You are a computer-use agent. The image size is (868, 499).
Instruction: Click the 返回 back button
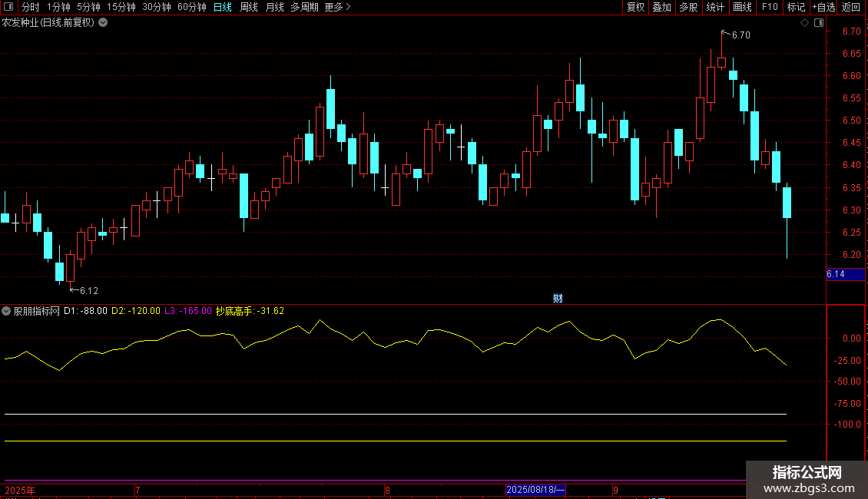click(851, 7)
